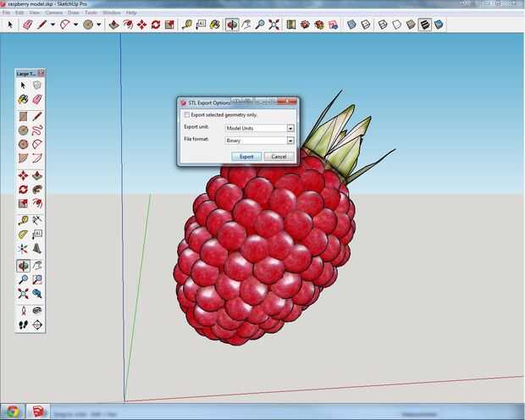Viewport: 525px width, 420px height.
Task: Click the Export button
Action: [x=246, y=157]
